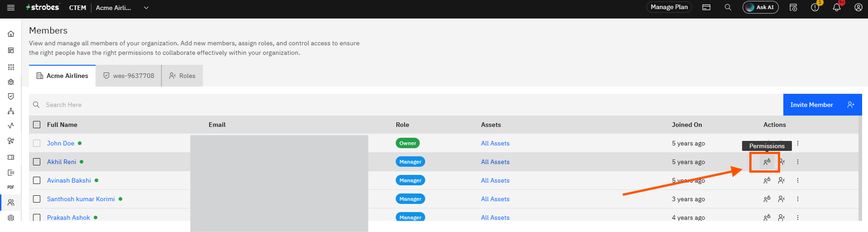Open the hierarchy tree sidebar icon
The height and width of the screenshot is (232, 868).
point(11,111)
